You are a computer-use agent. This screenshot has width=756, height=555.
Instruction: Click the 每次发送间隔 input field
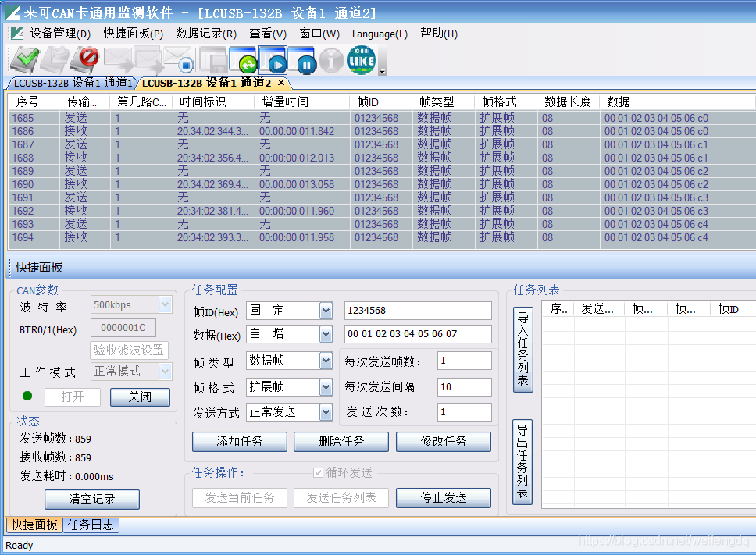465,387
